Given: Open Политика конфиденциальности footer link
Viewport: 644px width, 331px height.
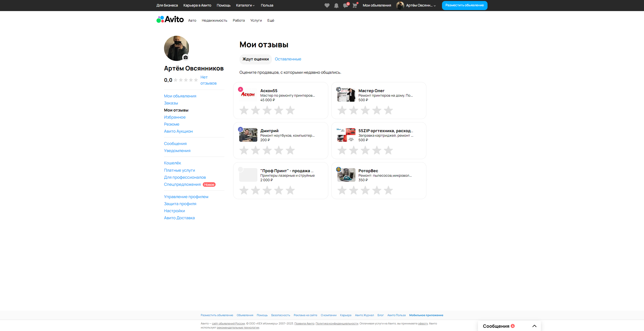Looking at the screenshot, I should click(x=337, y=324).
